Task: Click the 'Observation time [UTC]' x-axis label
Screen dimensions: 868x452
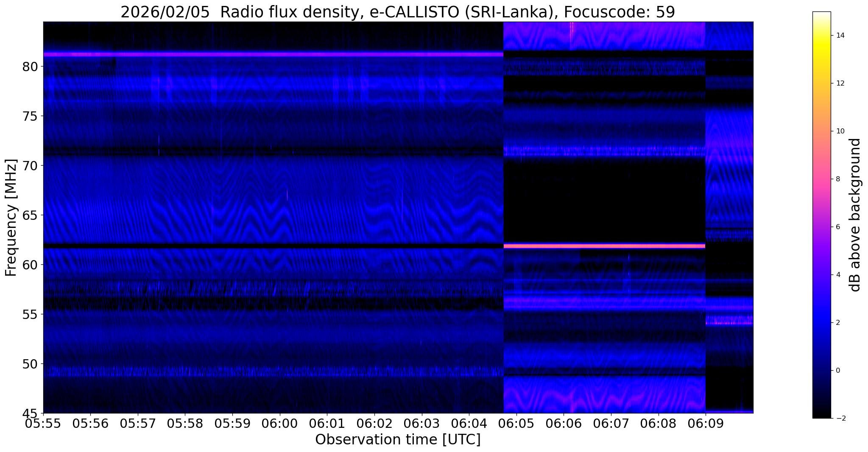Action: tap(398, 439)
